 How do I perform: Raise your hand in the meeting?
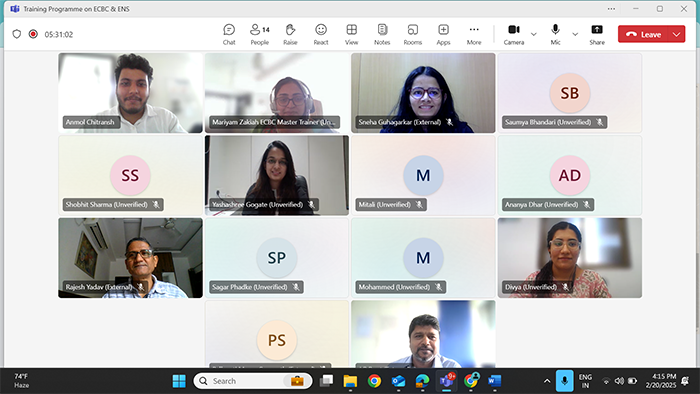[290, 34]
